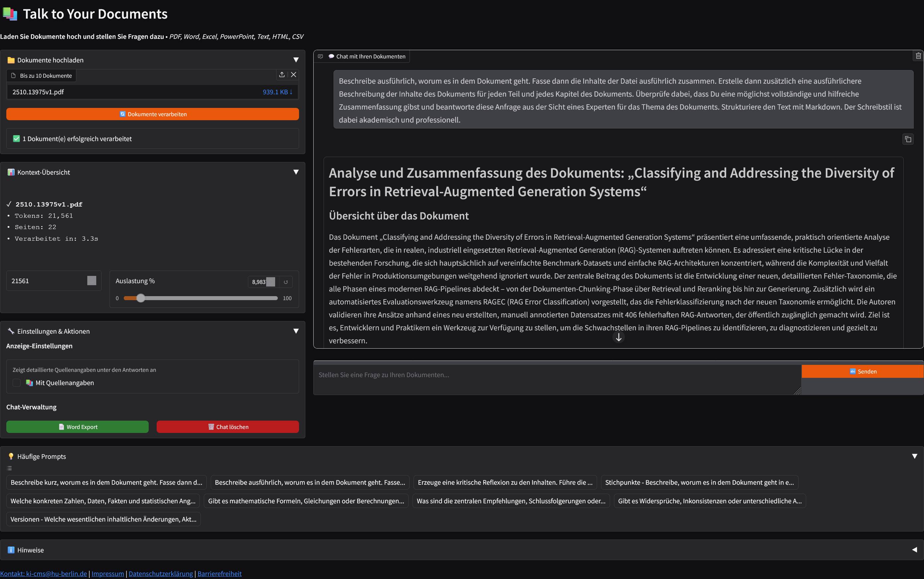The width and height of the screenshot is (924, 579).
Task: Copy the assistant answer using the copy icon
Action: pyautogui.click(x=908, y=139)
